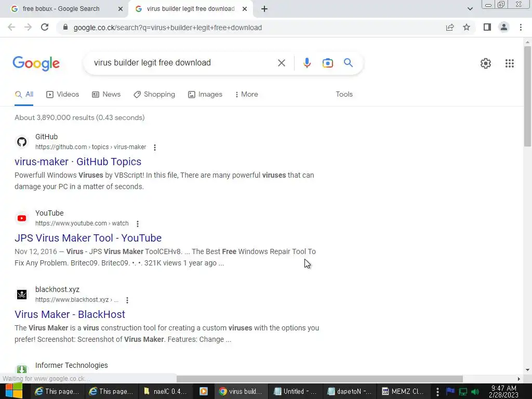Open 'Virus Maker - BlackHost' link
The height and width of the screenshot is (399, 532).
(x=70, y=314)
